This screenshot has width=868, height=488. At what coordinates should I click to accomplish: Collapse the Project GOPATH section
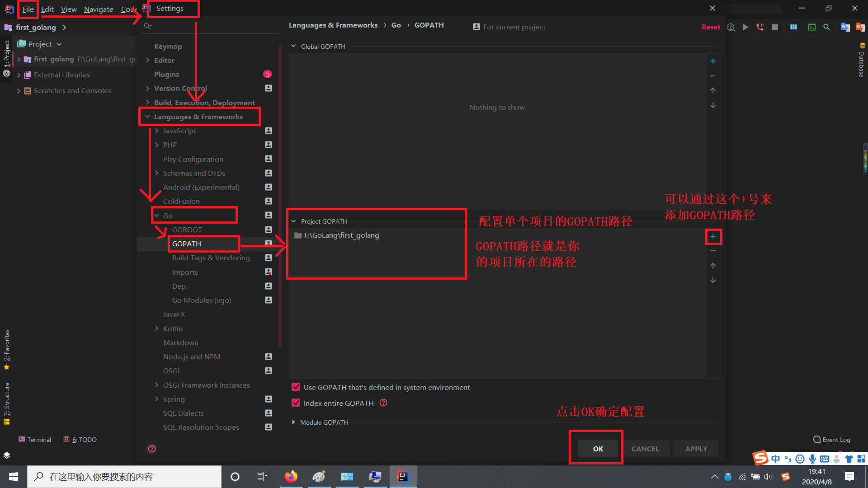click(x=293, y=221)
